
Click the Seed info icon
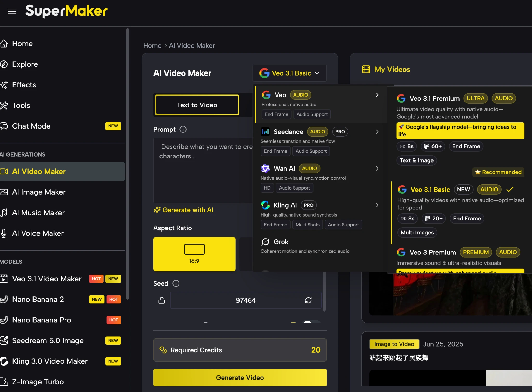176,283
